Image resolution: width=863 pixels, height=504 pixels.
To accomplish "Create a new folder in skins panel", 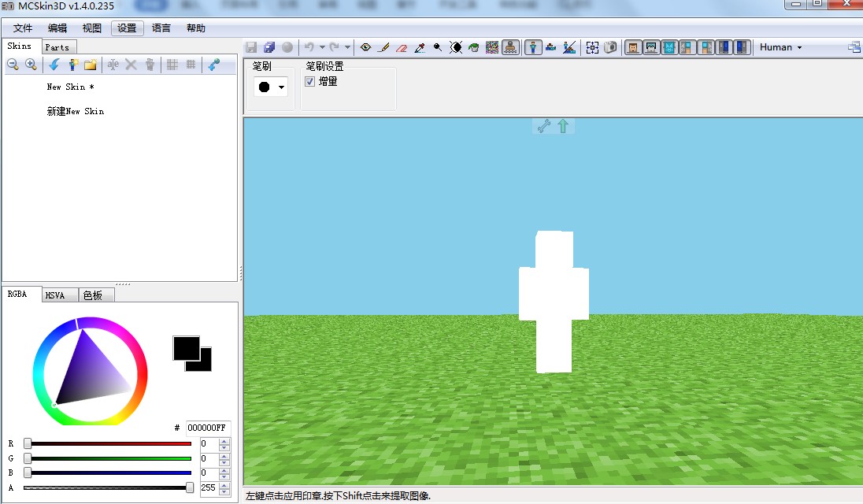I will coord(91,65).
